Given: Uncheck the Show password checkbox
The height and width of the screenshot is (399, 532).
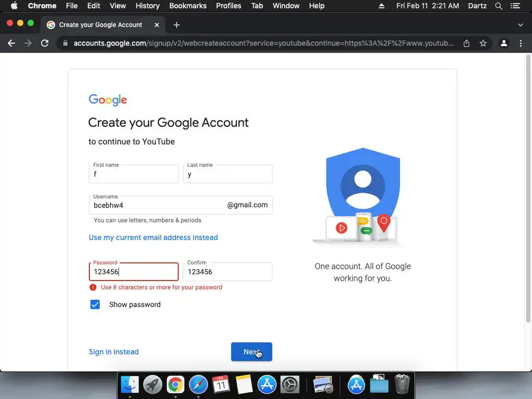Looking at the screenshot, I should coord(95,304).
